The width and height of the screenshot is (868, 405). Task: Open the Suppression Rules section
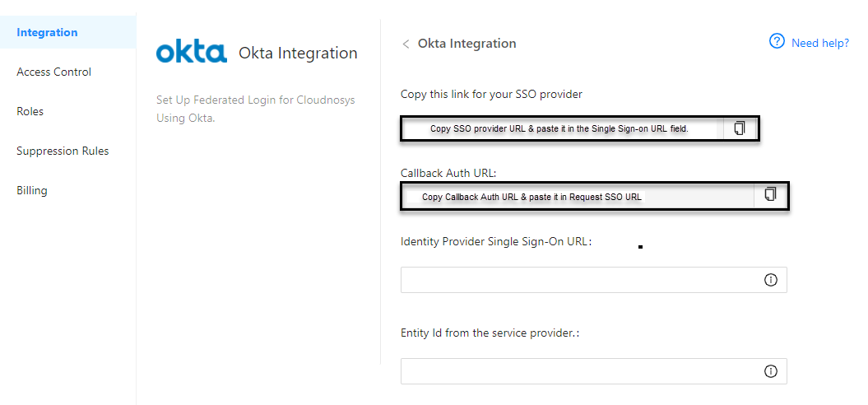pos(63,151)
